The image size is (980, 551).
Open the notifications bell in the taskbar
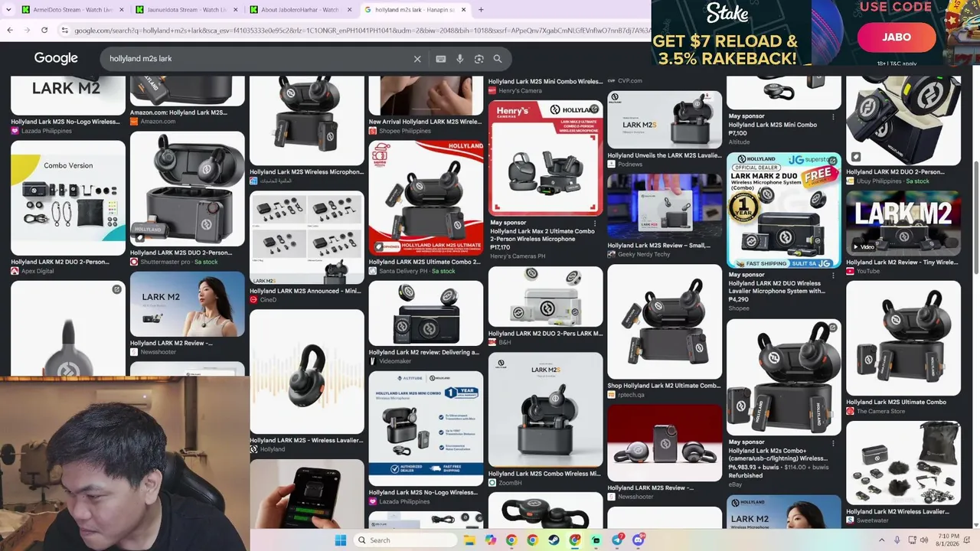click(968, 540)
